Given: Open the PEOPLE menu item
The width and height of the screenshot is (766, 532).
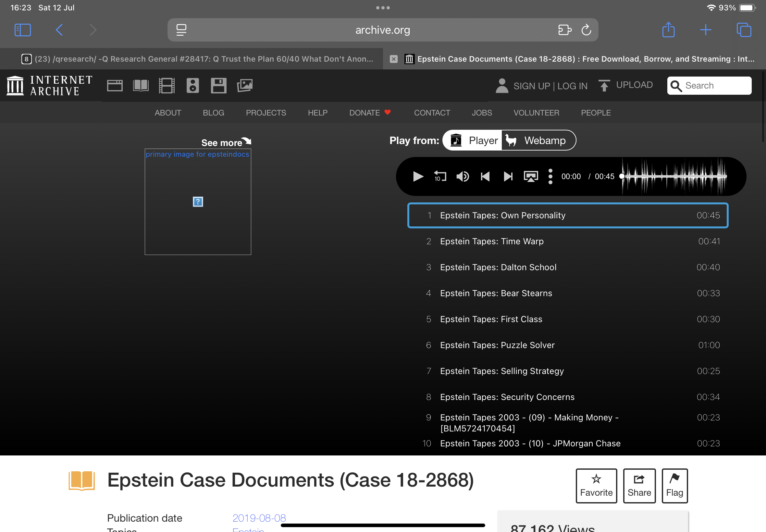Looking at the screenshot, I should [x=596, y=113].
